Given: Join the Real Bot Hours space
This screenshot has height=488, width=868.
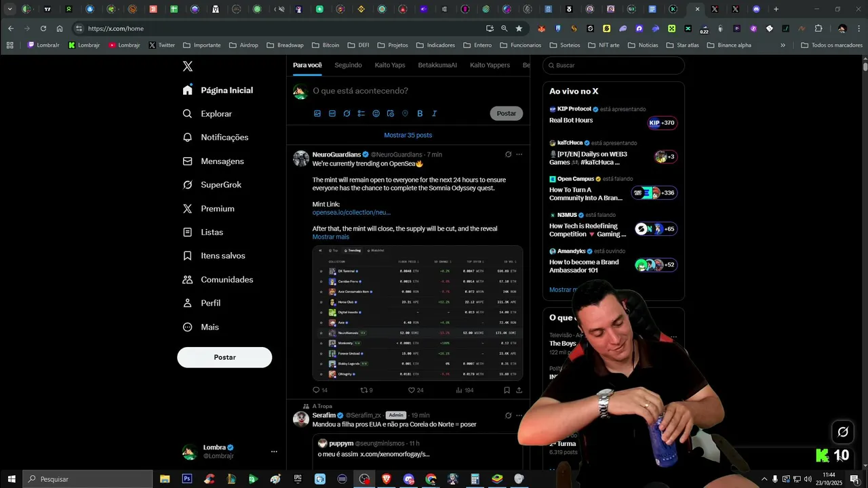Looking at the screenshot, I should coord(613,117).
